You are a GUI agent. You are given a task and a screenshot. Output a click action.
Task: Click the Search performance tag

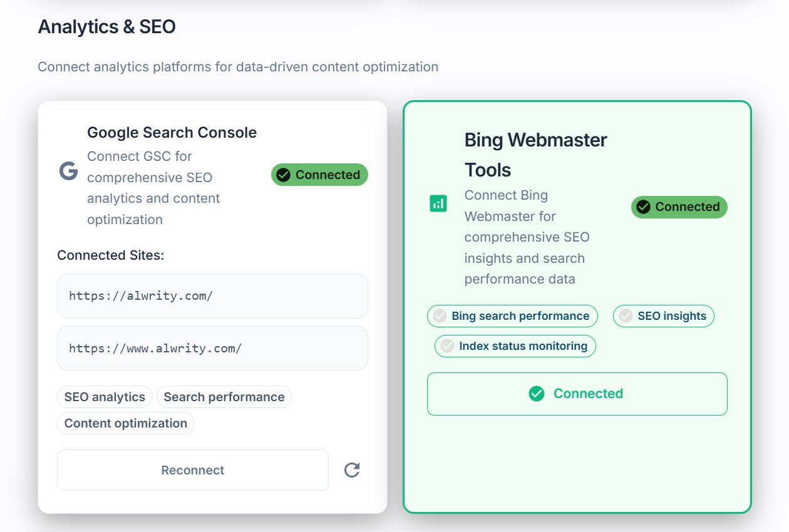tap(224, 397)
